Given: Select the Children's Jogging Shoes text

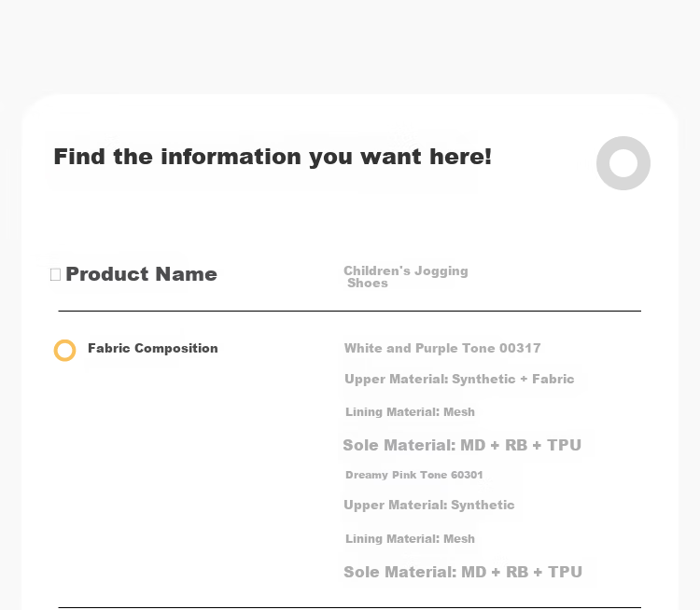Looking at the screenshot, I should pyautogui.click(x=406, y=277).
